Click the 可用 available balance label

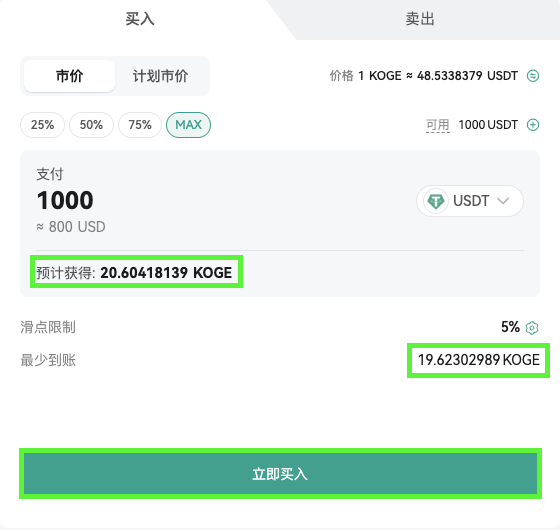pos(438,125)
